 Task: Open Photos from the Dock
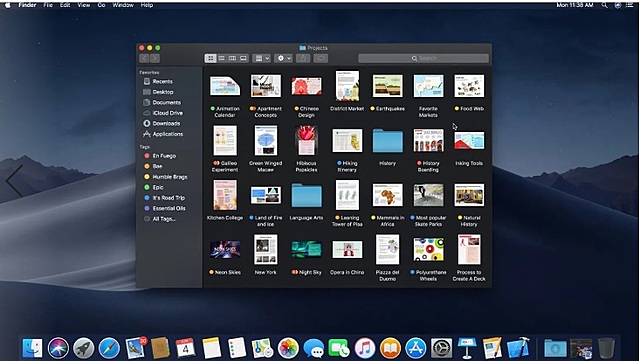point(288,348)
